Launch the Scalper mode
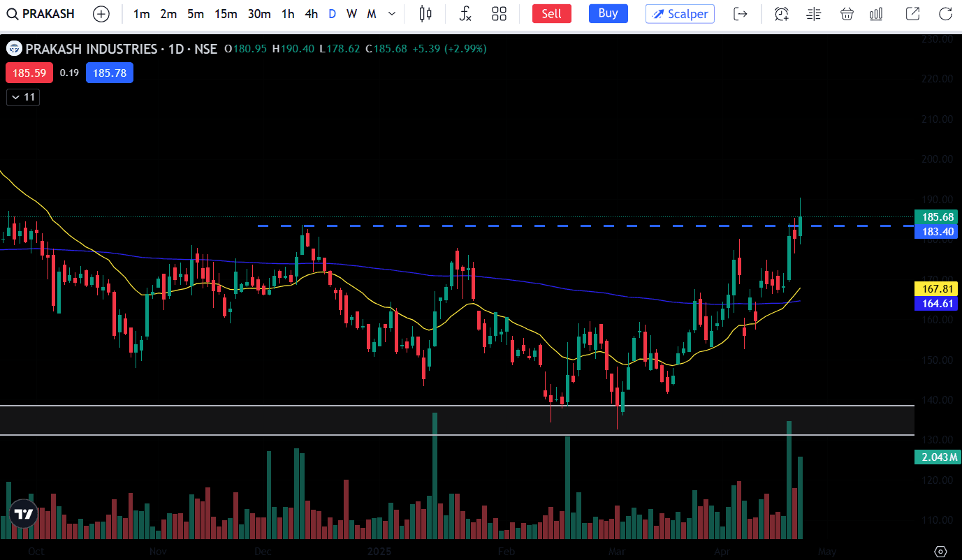This screenshot has width=962, height=560. [680, 14]
